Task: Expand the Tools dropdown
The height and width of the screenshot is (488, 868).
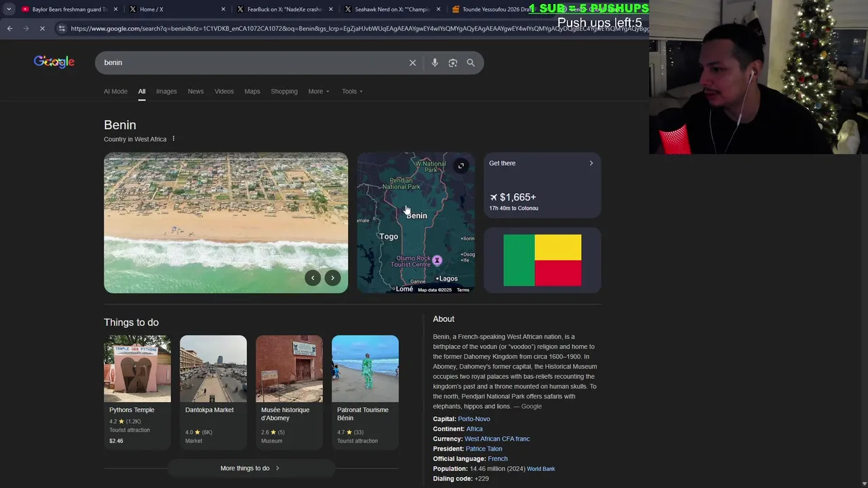Action: (352, 91)
